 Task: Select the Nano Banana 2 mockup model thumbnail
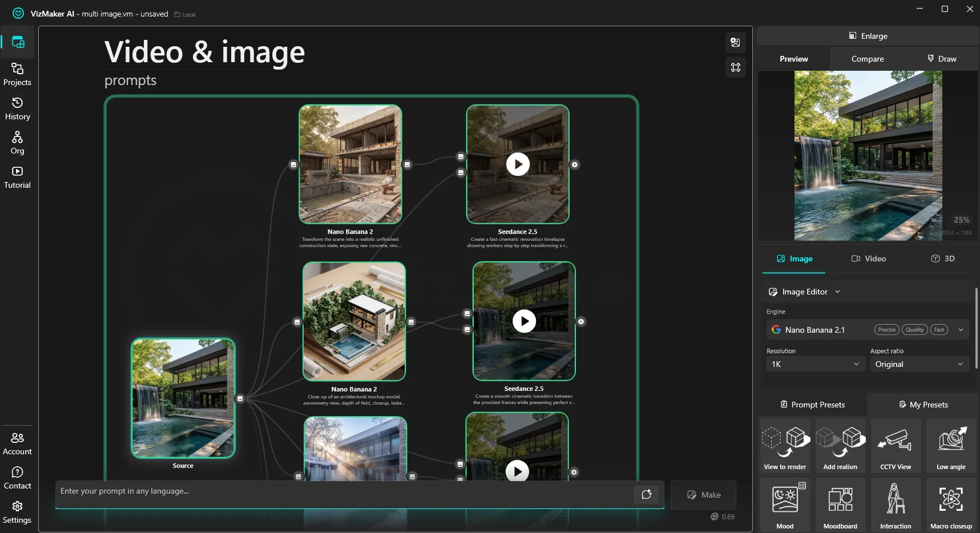[x=354, y=321]
